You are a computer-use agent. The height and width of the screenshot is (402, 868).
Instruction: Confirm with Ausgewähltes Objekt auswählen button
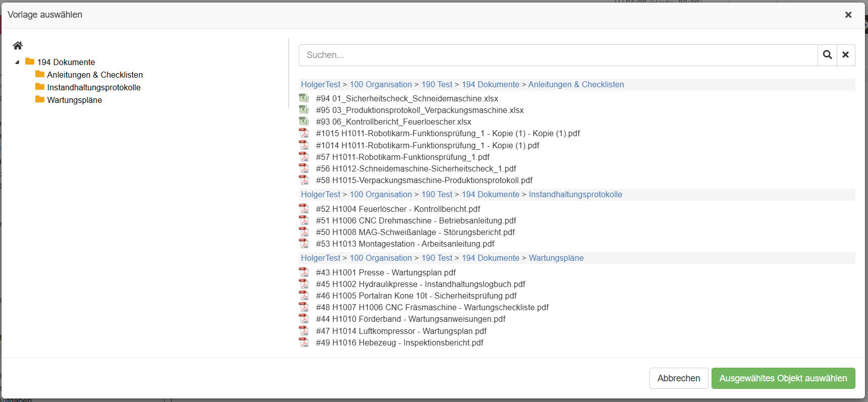coord(783,378)
